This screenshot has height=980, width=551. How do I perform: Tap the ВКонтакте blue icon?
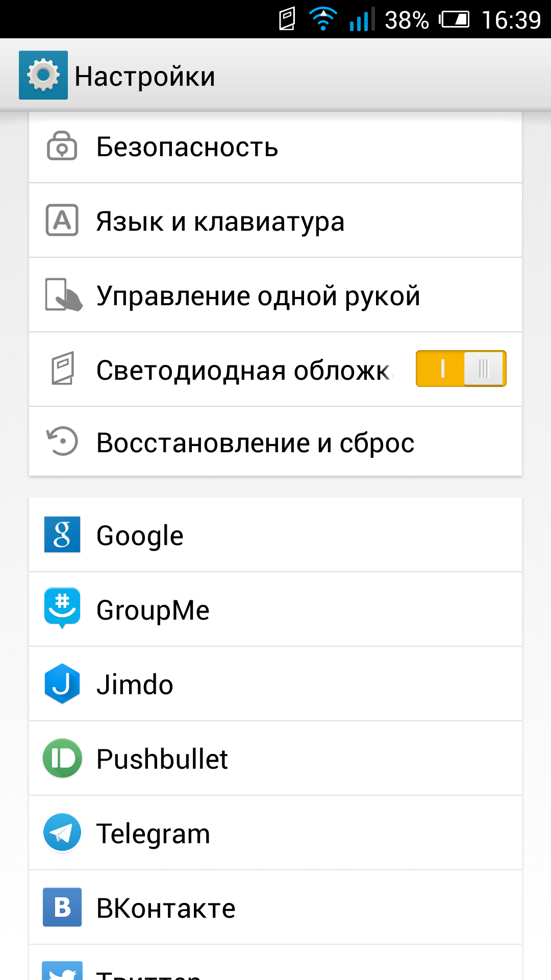click(62, 907)
